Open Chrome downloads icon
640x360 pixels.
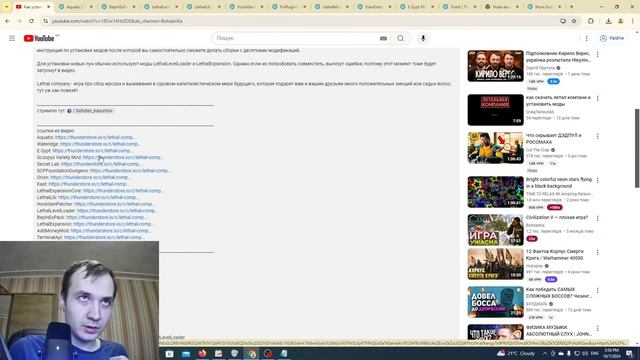(608, 21)
